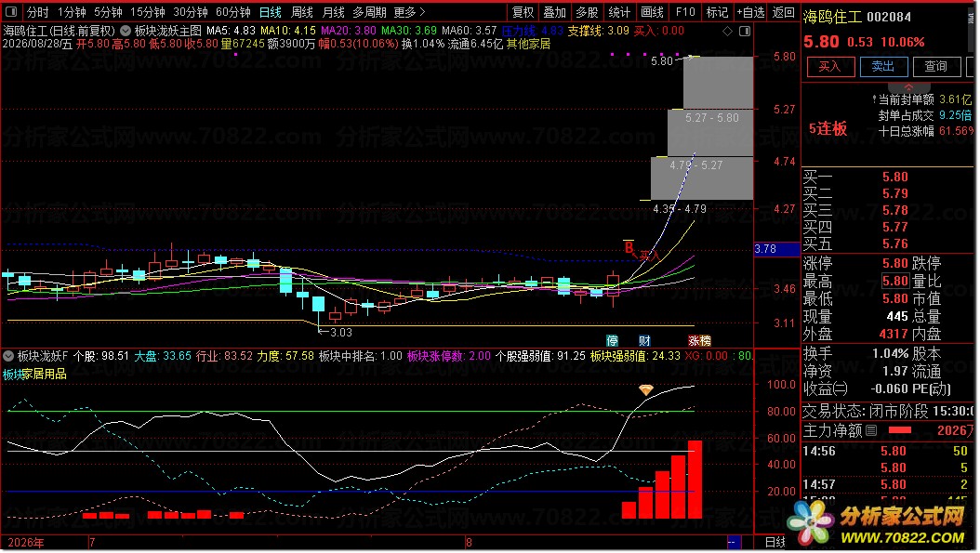Click the 4.79 - 5.27 gray price range box
Screen dimensions: 980x553
tap(702, 178)
